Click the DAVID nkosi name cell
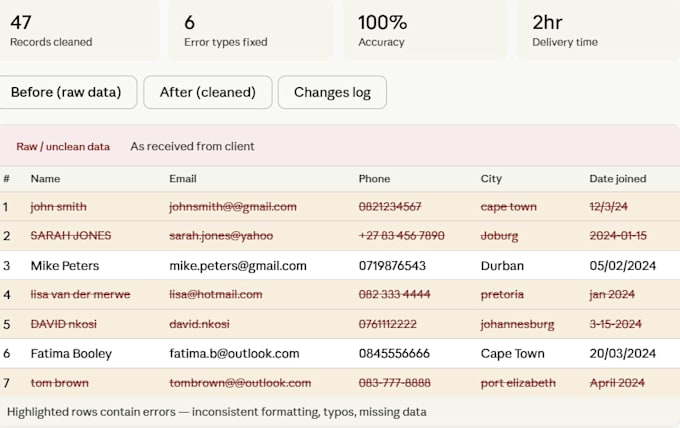 [64, 324]
